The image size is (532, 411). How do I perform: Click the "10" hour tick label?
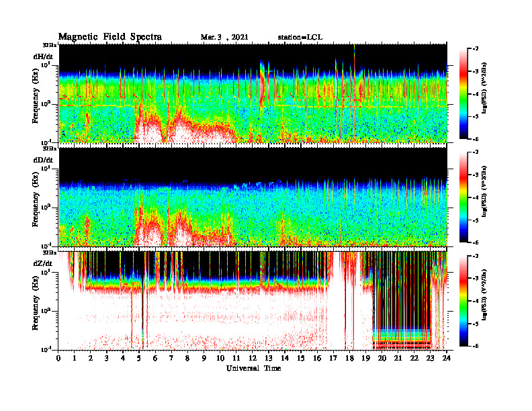(x=220, y=359)
